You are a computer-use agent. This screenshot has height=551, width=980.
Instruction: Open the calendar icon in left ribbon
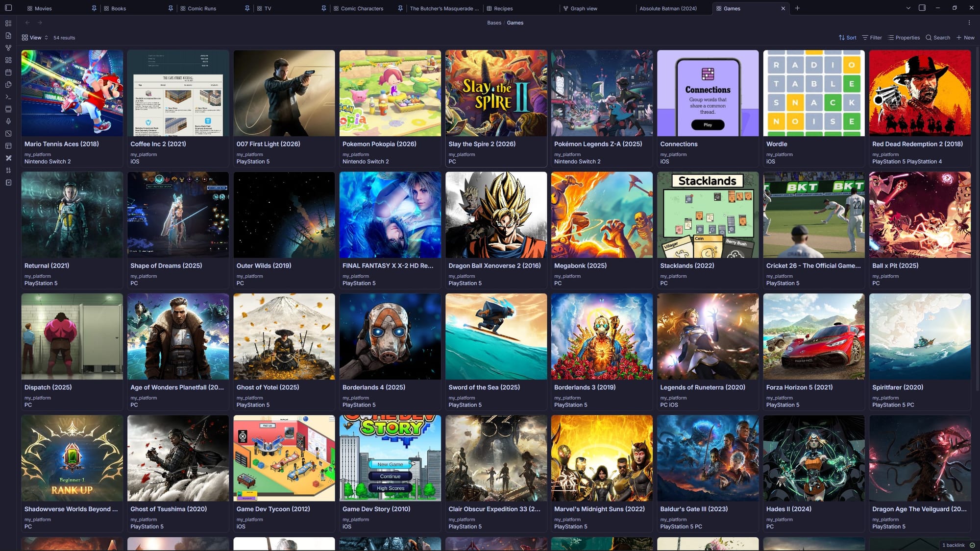8,72
